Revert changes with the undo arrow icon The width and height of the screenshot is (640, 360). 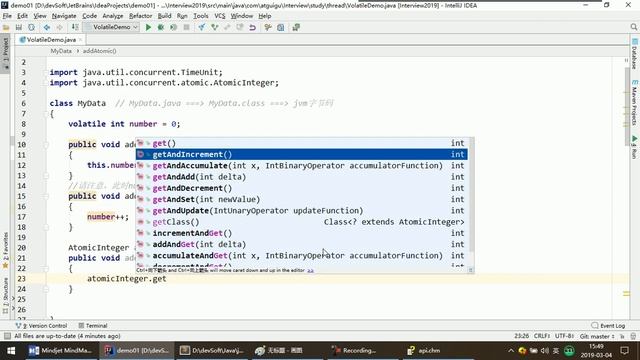tap(252, 27)
